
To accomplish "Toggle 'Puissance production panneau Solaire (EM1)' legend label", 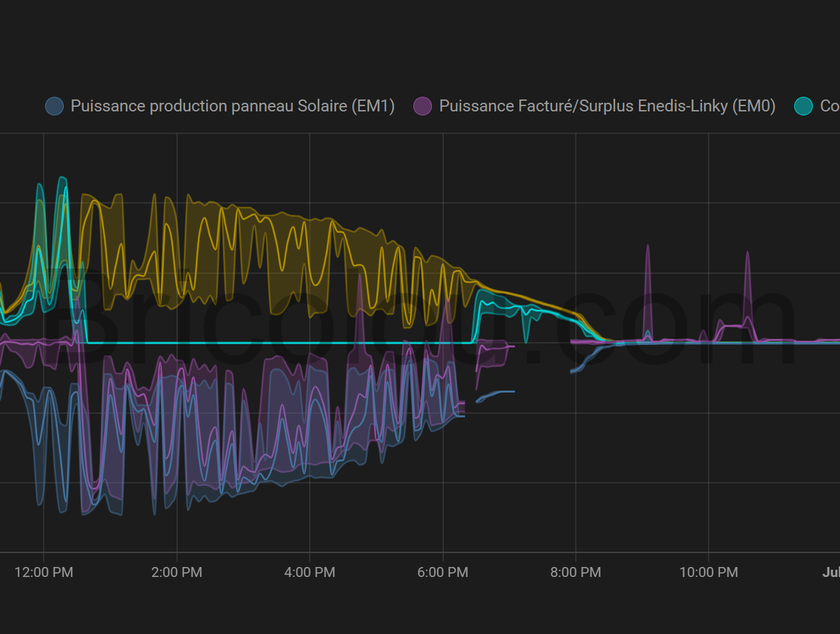I will coord(232,106).
